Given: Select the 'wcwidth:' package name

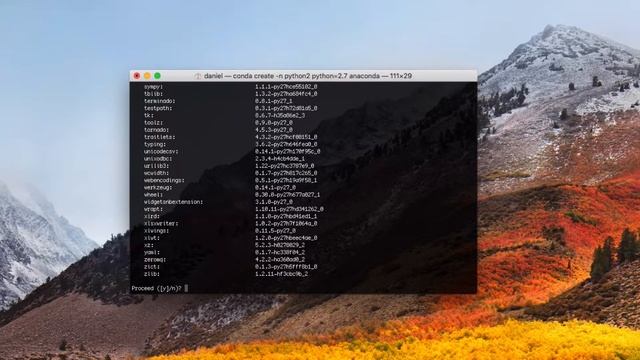Looking at the screenshot, I should pyautogui.click(x=156, y=173).
